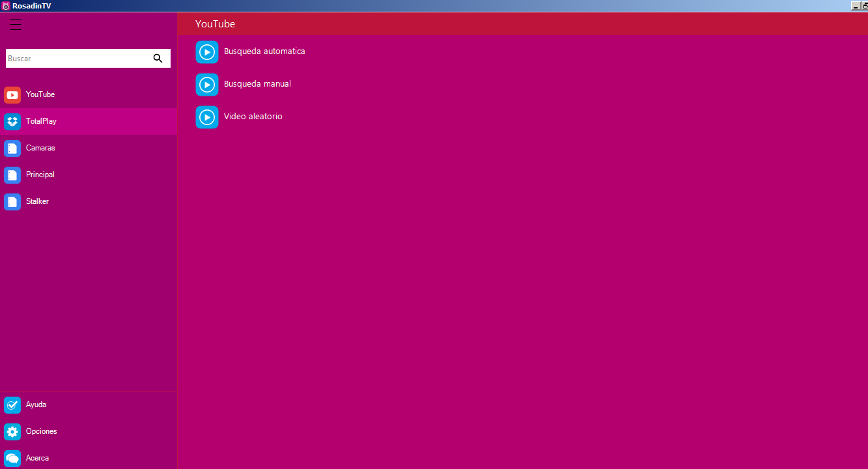The image size is (868, 469).
Task: Play Video aleatorio
Action: pyautogui.click(x=253, y=116)
